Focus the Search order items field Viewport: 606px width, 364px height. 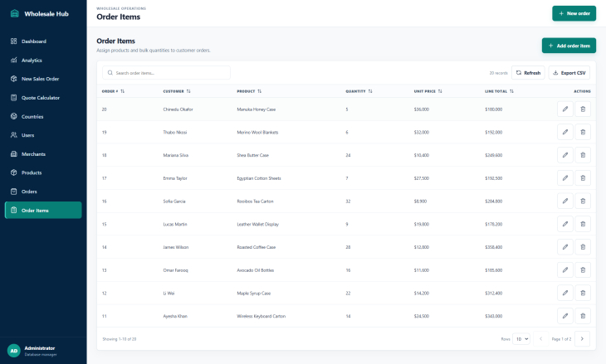pyautogui.click(x=166, y=73)
